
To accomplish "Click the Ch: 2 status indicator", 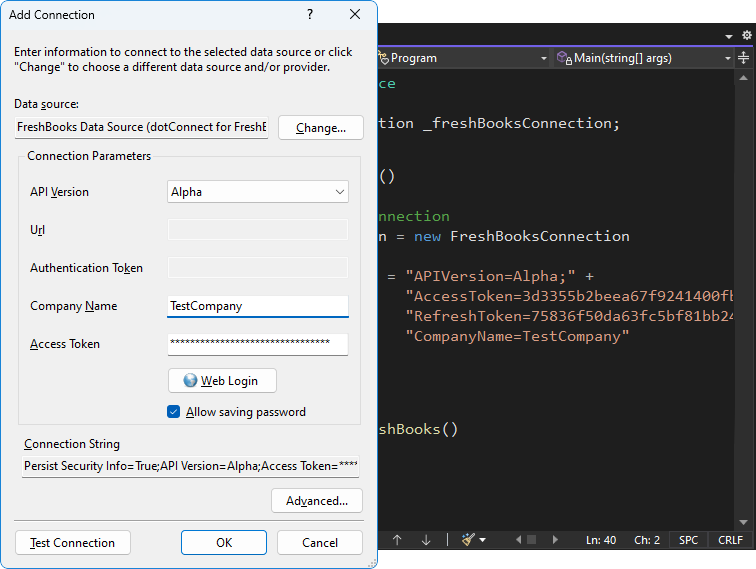I will (647, 540).
